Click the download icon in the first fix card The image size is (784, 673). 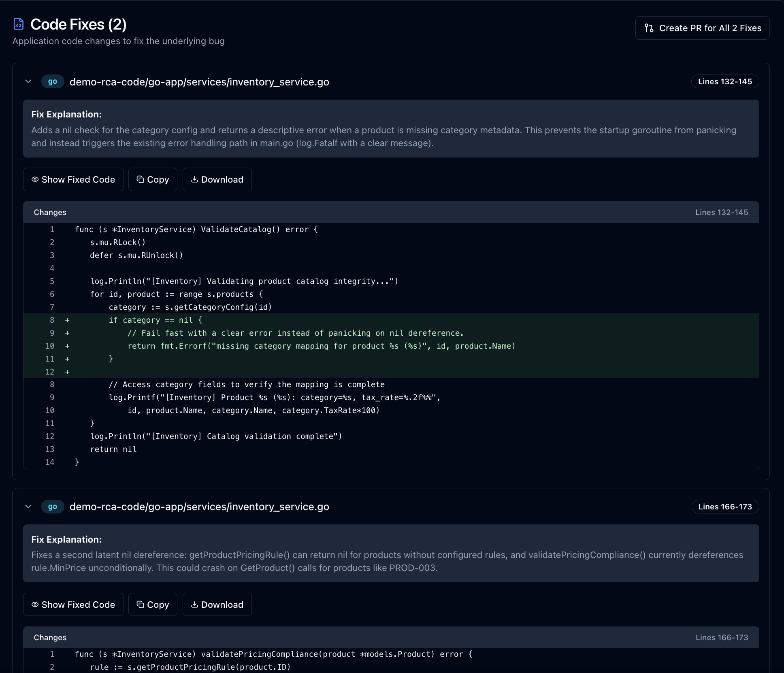(x=195, y=179)
